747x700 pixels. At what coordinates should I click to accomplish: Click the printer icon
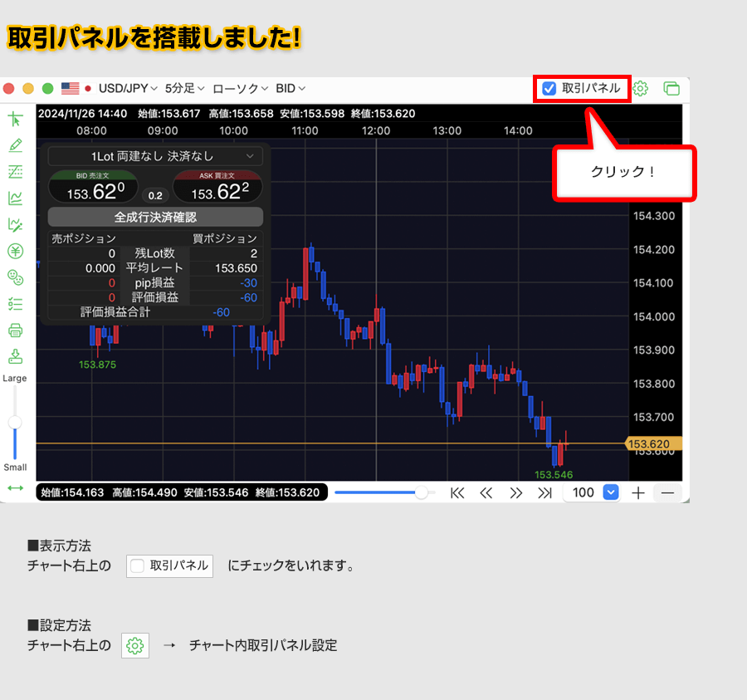15,330
